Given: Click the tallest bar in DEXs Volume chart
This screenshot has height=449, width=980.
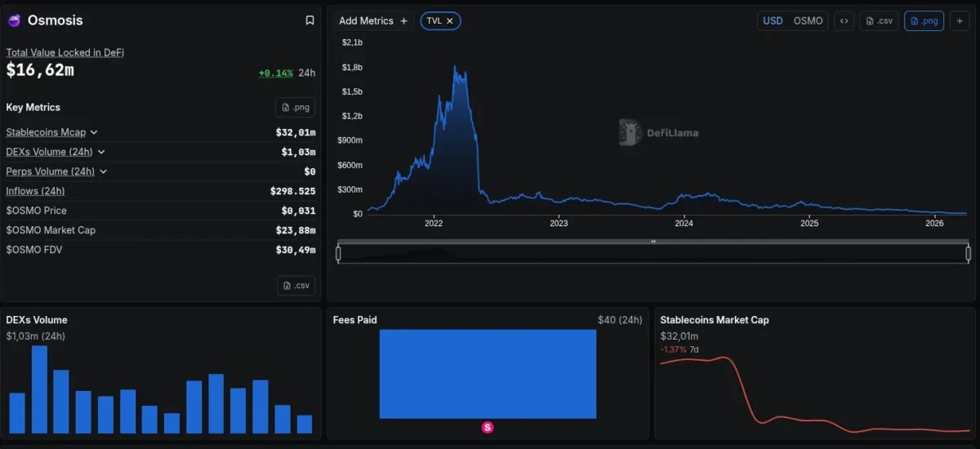Looking at the screenshot, I should coord(39,389).
